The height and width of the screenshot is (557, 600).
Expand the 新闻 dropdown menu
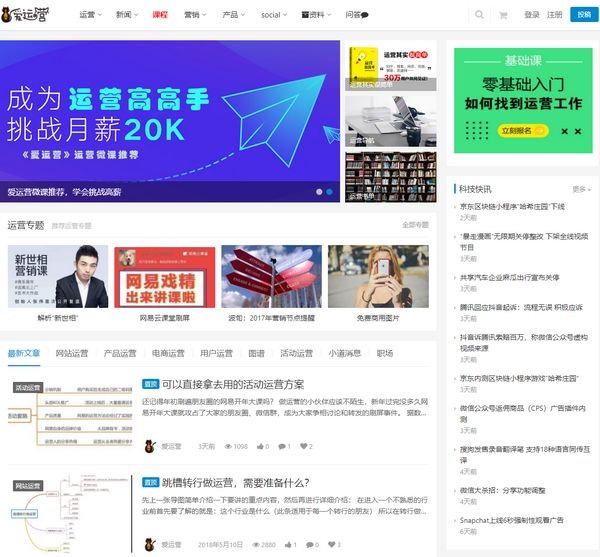(127, 15)
